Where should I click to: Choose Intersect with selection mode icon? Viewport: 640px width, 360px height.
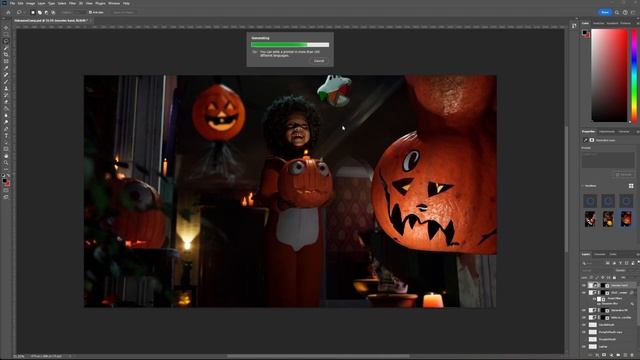tap(53, 12)
